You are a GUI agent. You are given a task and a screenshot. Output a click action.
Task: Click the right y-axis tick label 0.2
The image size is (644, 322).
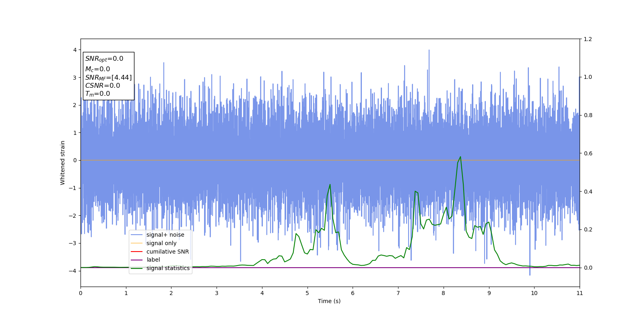[x=588, y=229]
